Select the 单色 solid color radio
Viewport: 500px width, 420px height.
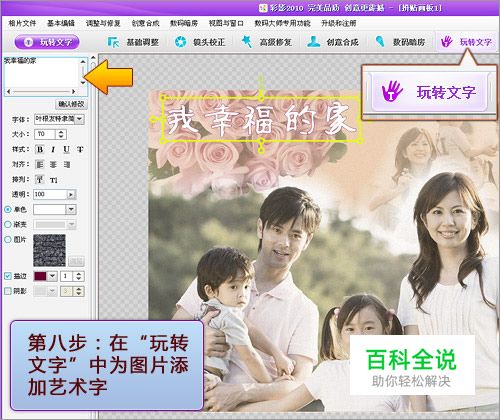pos(8,209)
